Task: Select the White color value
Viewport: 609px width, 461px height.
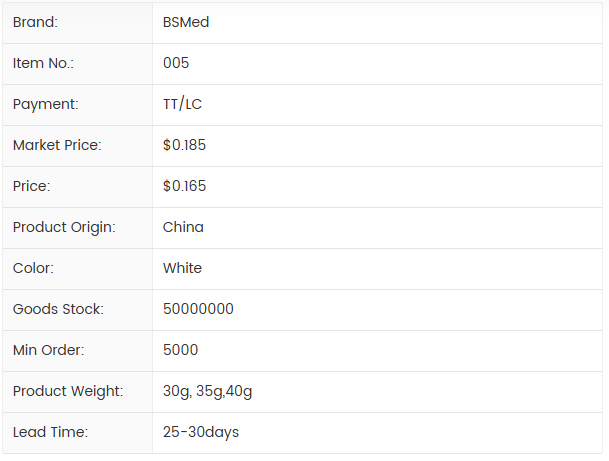Action: 182,268
